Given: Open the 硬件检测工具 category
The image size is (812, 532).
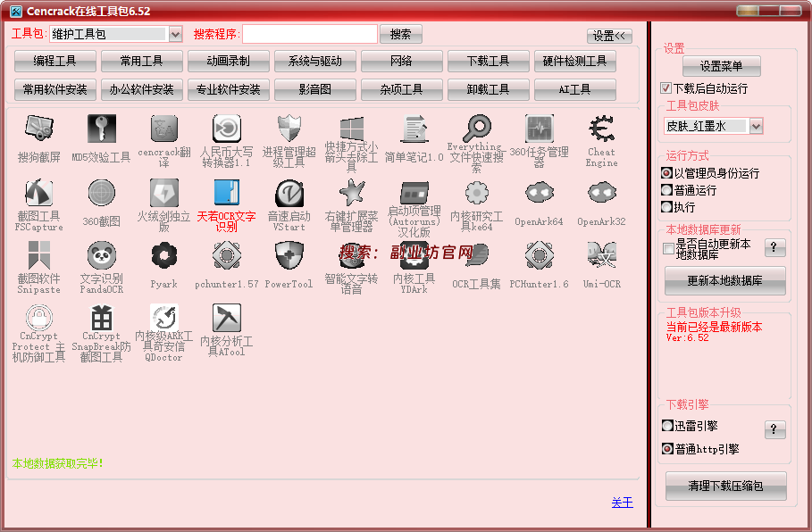Looking at the screenshot, I should (x=574, y=61).
